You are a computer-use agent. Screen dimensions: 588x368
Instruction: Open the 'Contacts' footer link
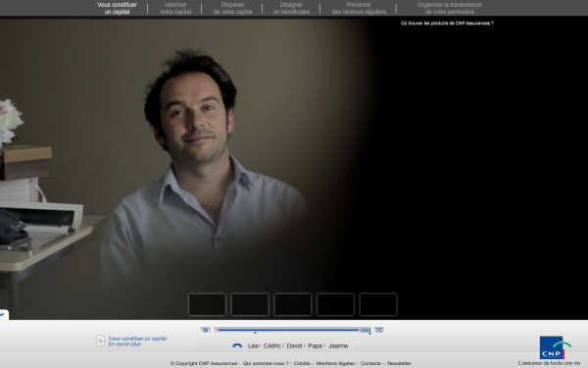(x=370, y=363)
